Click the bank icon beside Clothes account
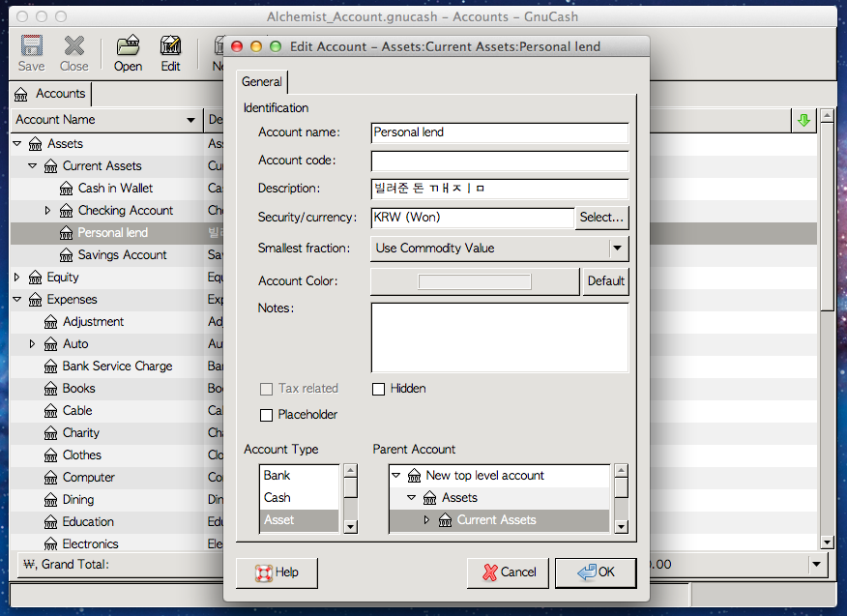Screen dimensions: 847x616 pos(51,455)
